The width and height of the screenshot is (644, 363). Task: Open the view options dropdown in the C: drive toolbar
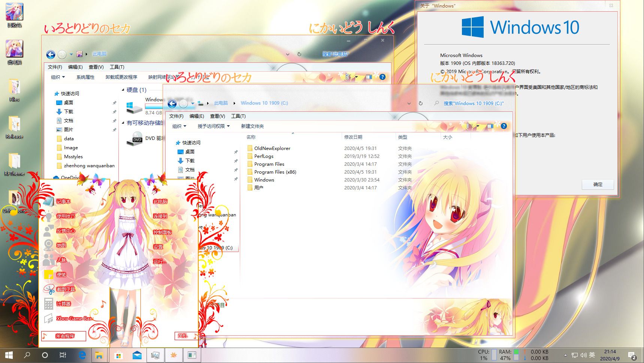(478, 126)
